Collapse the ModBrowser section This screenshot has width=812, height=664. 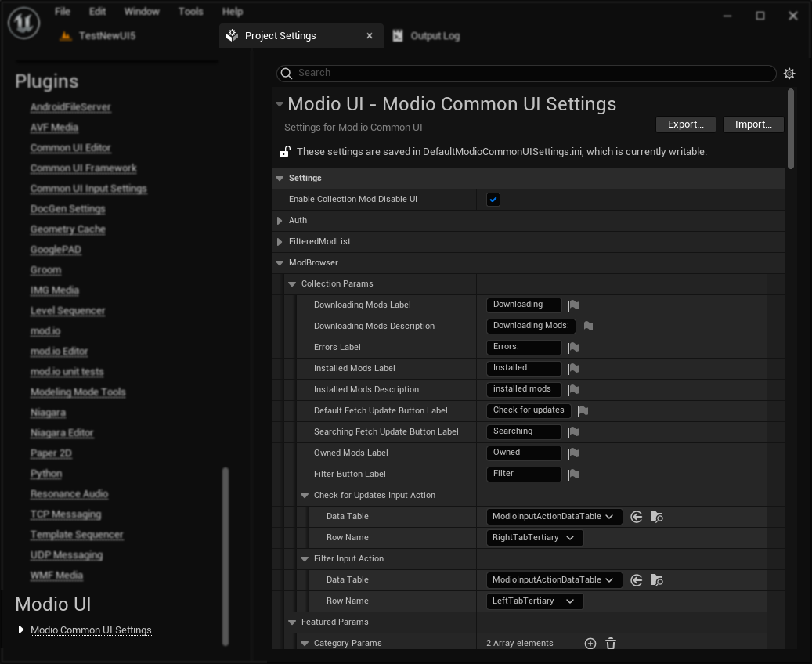[x=280, y=263]
